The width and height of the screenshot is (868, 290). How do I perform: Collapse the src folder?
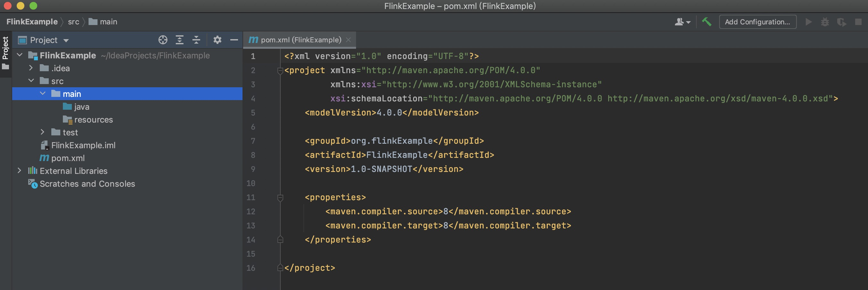31,81
